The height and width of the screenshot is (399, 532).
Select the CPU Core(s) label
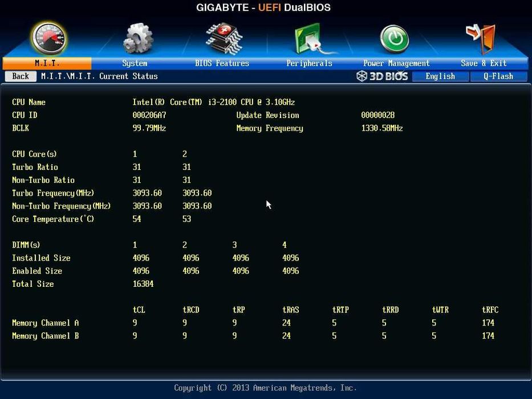34,154
